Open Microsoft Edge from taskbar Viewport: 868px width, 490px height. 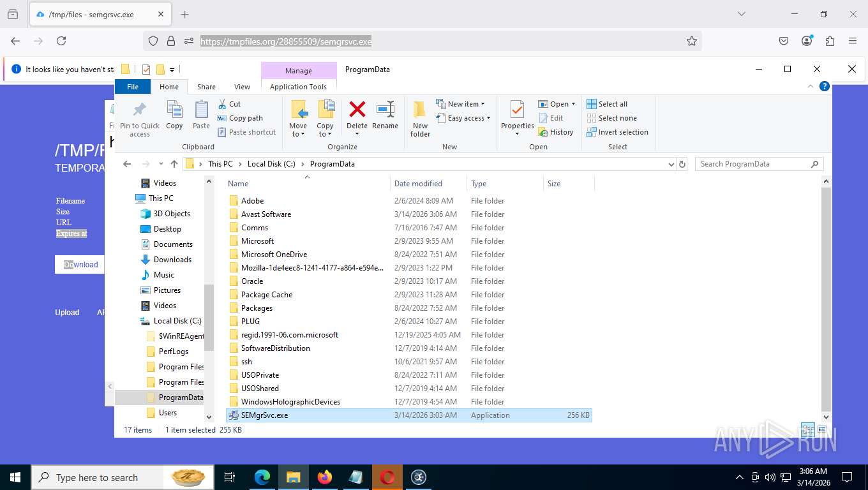pos(262,477)
